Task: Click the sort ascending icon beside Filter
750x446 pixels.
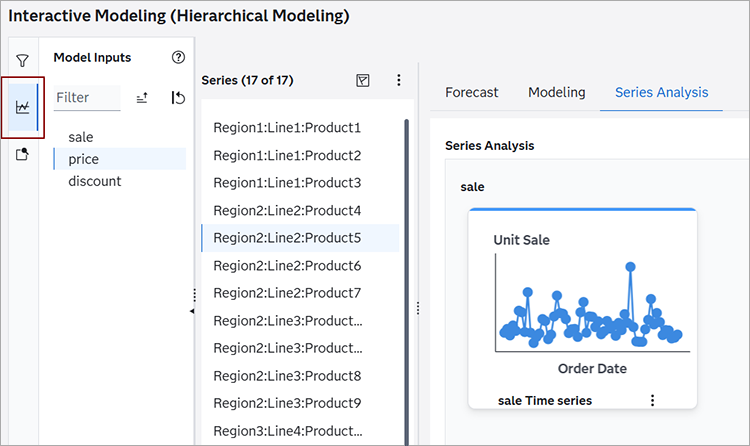Action: pos(142,98)
